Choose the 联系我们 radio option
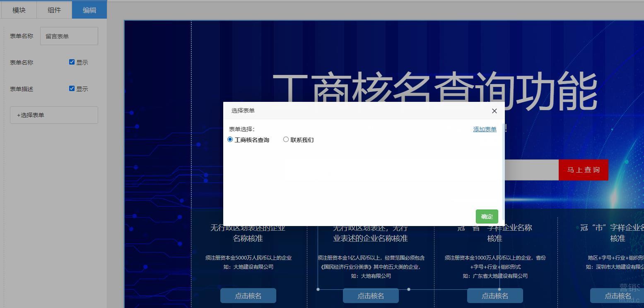The width and height of the screenshot is (644, 308). tap(286, 140)
